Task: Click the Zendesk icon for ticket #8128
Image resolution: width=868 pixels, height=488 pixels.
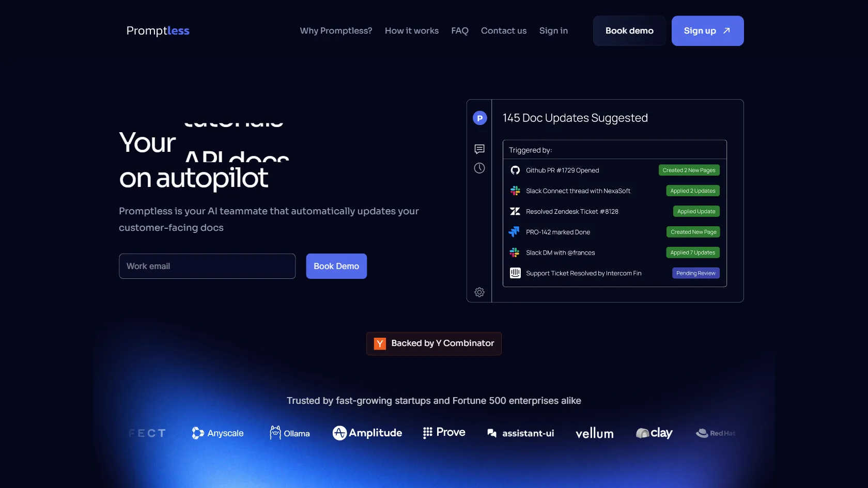Action: (515, 211)
